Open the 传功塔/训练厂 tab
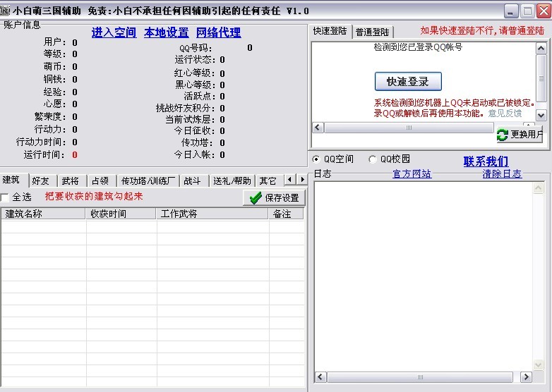The height and width of the screenshot is (392, 552). click(x=148, y=180)
